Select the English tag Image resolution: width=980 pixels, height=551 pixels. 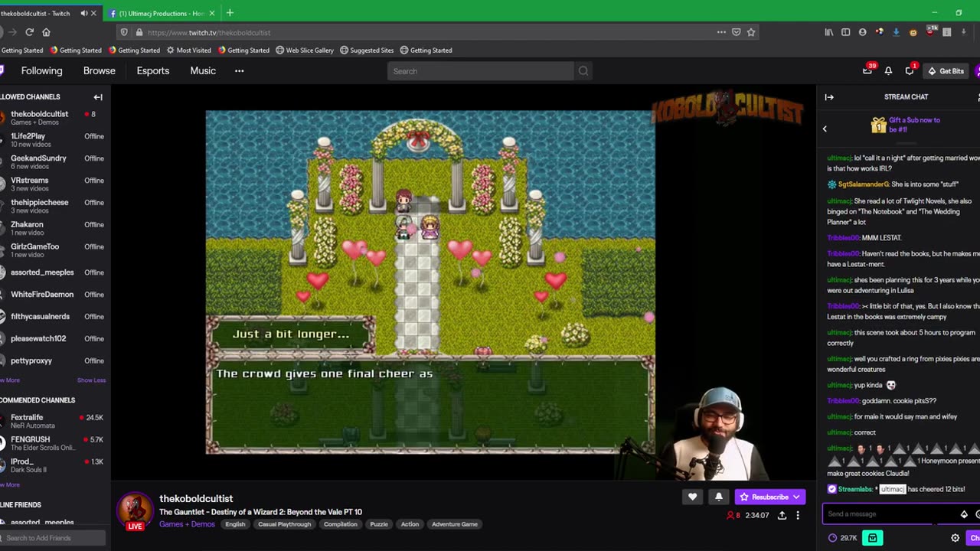(x=235, y=524)
